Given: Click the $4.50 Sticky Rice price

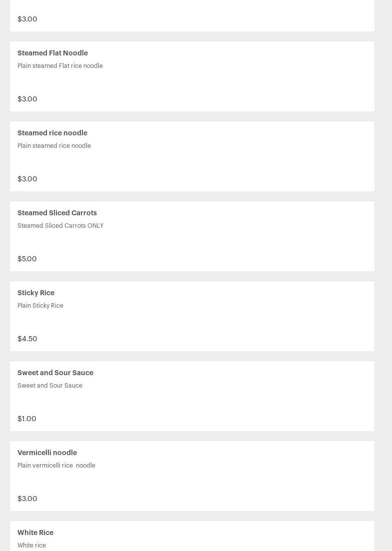Looking at the screenshot, I should coord(27,339).
